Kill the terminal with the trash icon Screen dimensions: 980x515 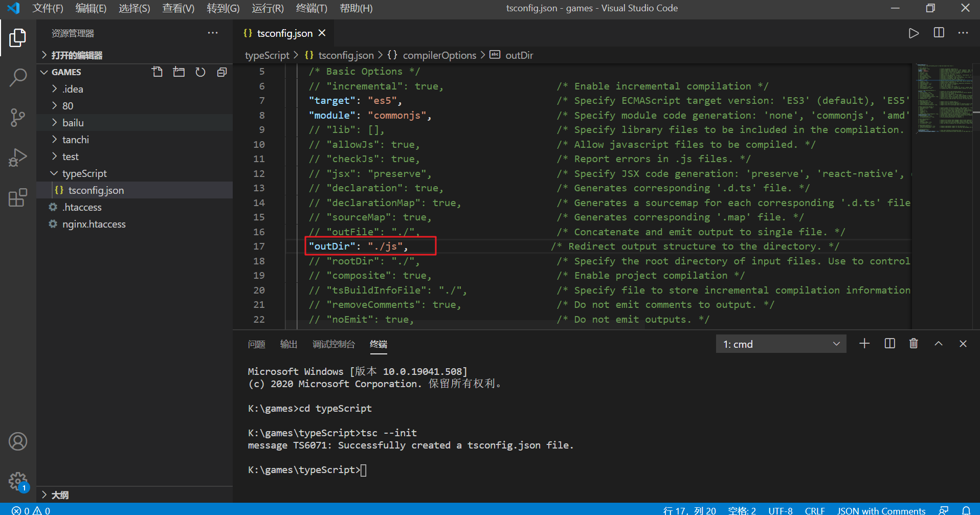(914, 343)
